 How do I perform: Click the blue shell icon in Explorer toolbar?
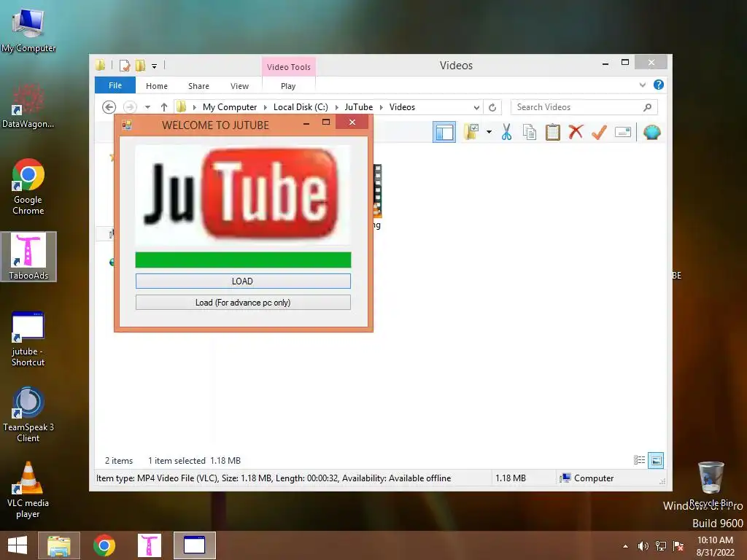coord(651,132)
